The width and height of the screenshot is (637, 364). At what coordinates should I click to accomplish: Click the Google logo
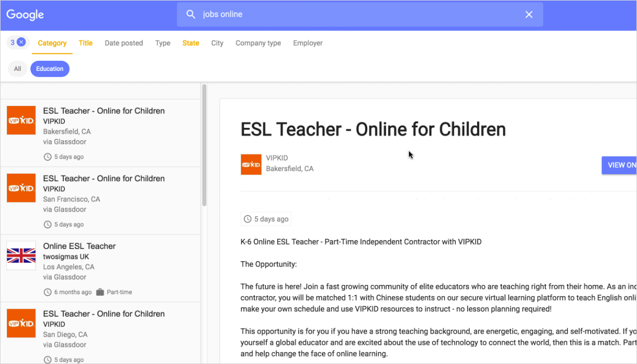[x=25, y=14]
